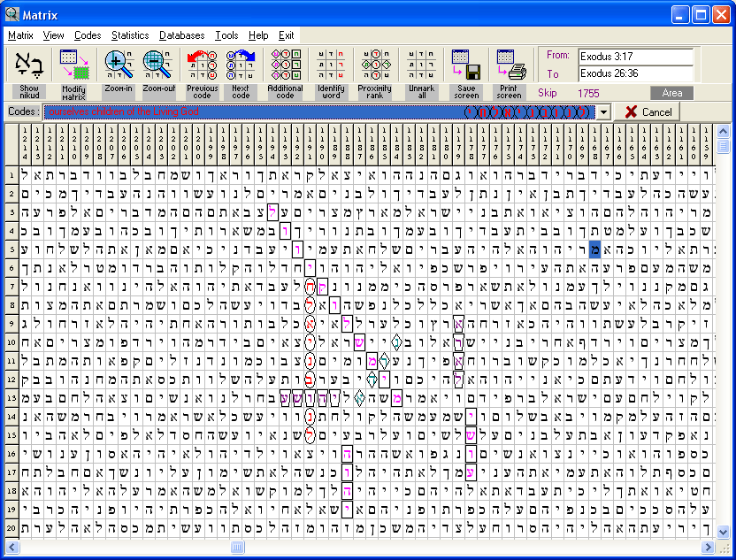Image resolution: width=736 pixels, height=560 pixels.
Task: Click the Proximity rank icon
Action: click(375, 65)
